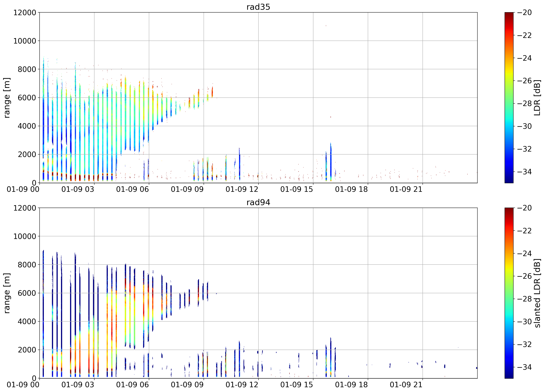Viewport: 545px width, 392px height.
Task: Click the 2000 y-tick label on rad94
Action: point(27,350)
